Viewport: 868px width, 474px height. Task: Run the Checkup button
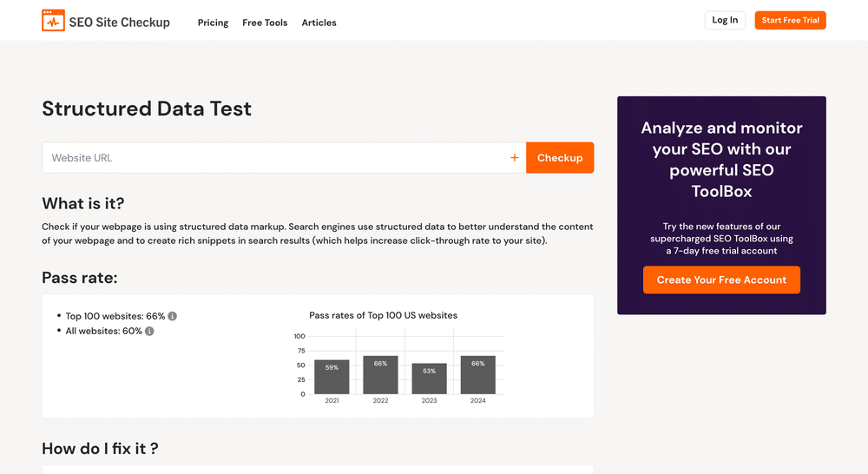point(560,158)
